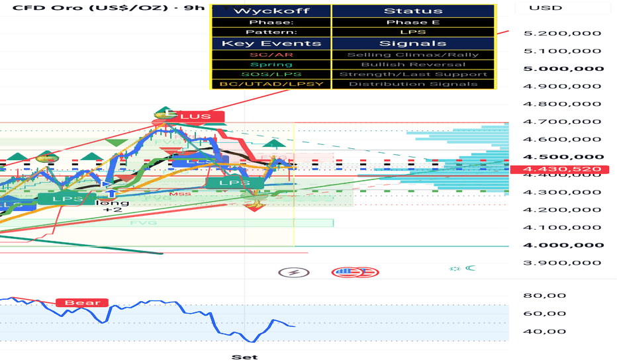Screen dimensions: 617x364
Task: Open the USD currency selector
Action: (x=545, y=8)
